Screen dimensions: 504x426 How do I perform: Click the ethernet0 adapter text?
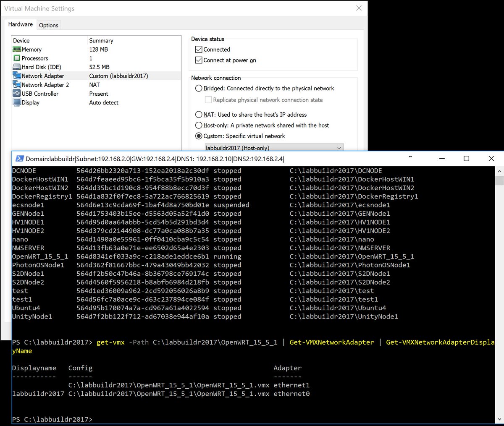point(291,394)
